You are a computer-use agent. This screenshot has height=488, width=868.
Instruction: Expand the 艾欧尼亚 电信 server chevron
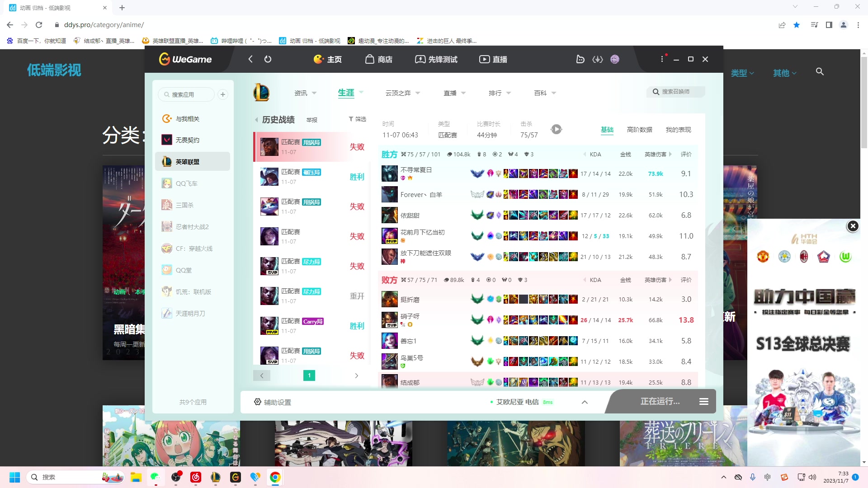pyautogui.click(x=585, y=402)
